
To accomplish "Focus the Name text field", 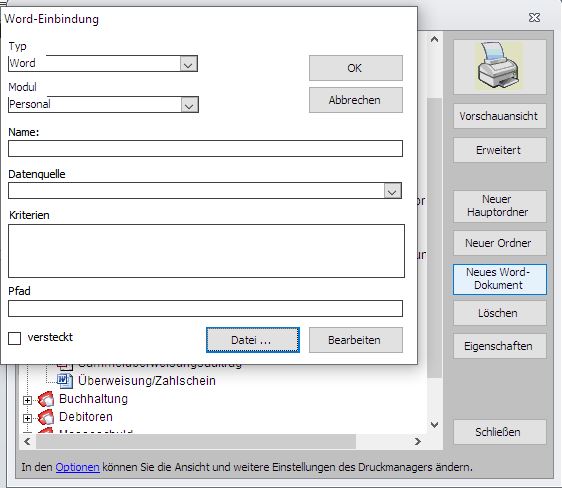I will (x=205, y=148).
